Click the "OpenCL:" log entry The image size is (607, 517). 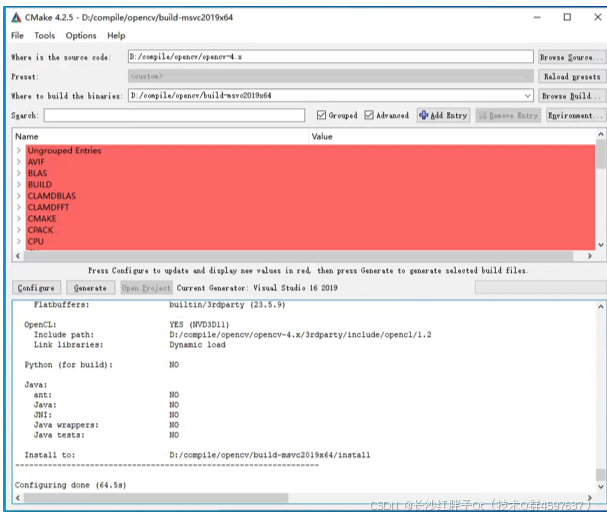click(x=40, y=325)
